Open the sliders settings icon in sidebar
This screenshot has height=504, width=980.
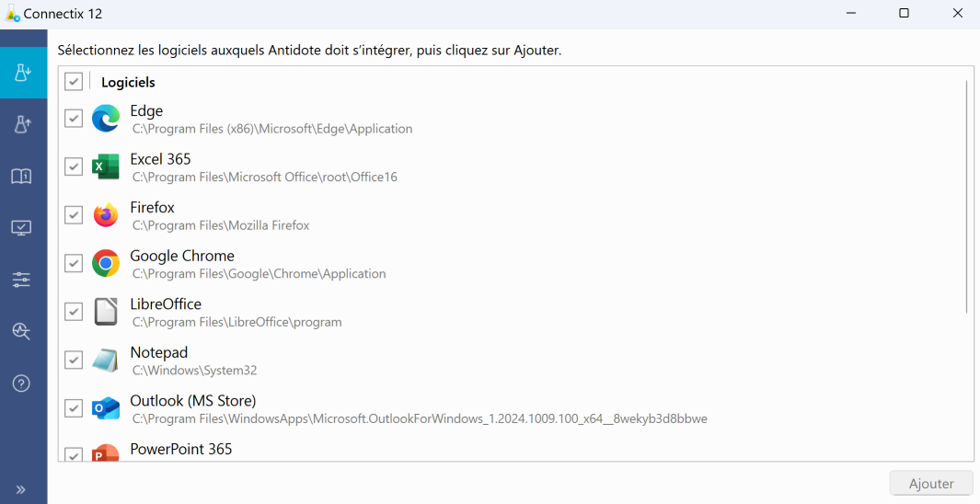coord(22,280)
